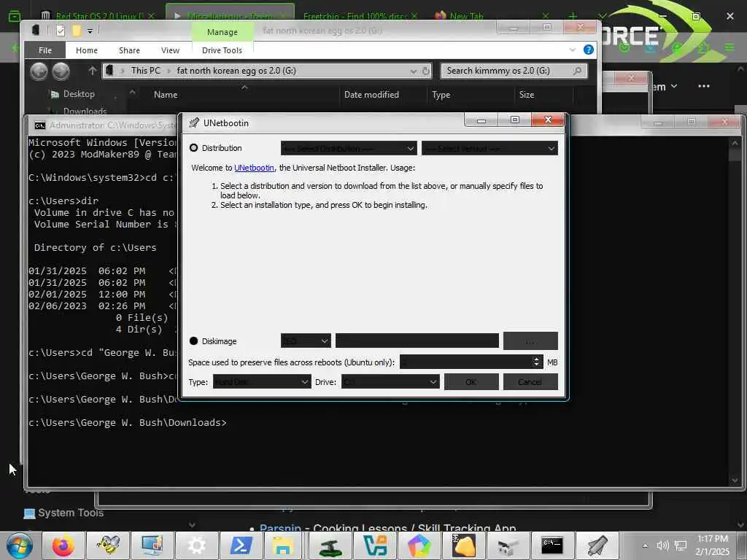Screen dimensions: 747x560
Task: Open the File Explorer help icon
Action: point(589,50)
